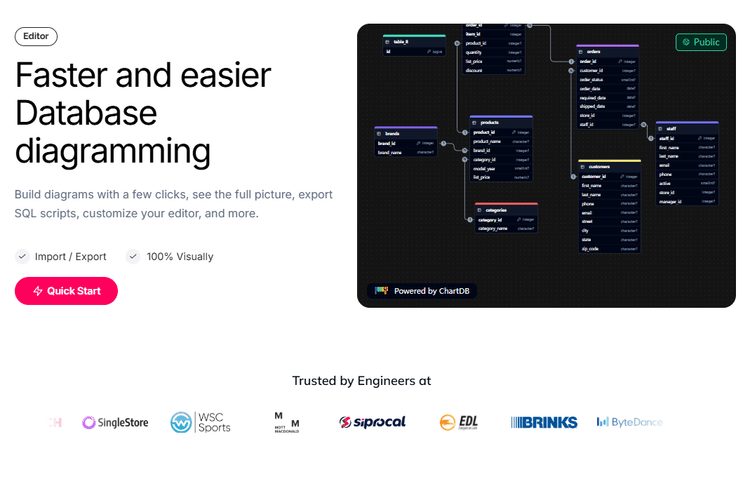Click the ChartDB logo icon in badge

pos(381,291)
